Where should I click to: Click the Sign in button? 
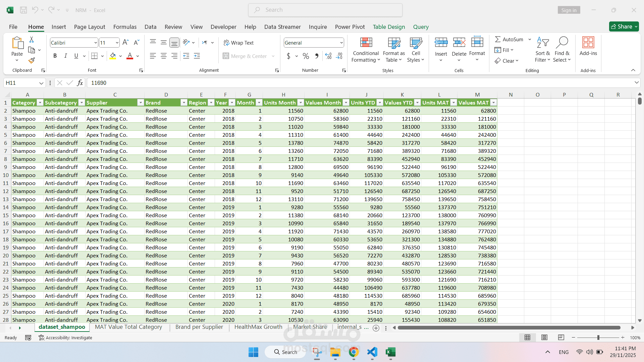click(569, 10)
